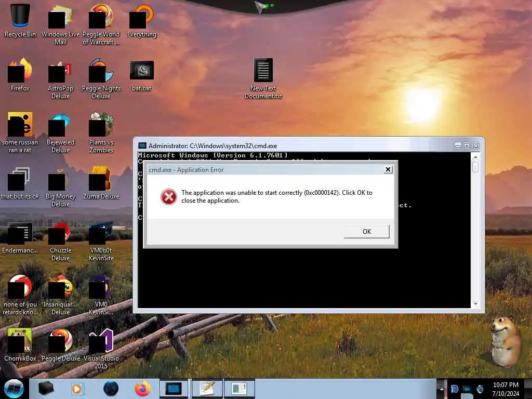Image resolution: width=532 pixels, height=399 pixels.
Task: Switch to cmd window taskbar button
Action: pyautogui.click(x=174, y=389)
